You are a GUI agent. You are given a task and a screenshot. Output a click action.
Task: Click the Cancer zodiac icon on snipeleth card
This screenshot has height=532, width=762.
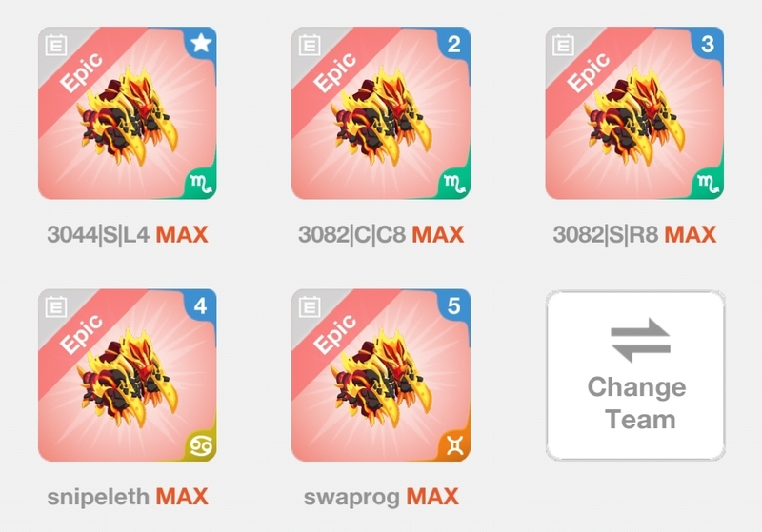201,445
